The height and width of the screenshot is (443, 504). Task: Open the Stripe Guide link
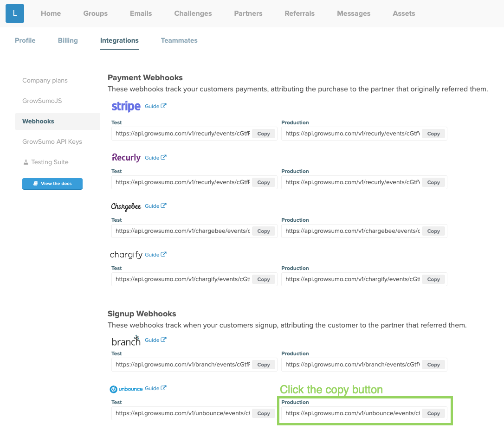point(155,106)
